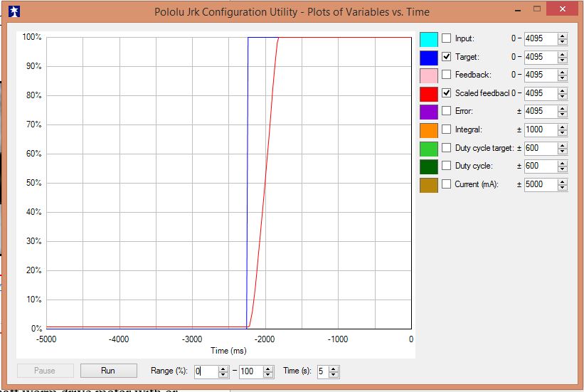Click the Integral scale field showing 1000
The width and height of the screenshot is (584, 392).
(x=541, y=129)
